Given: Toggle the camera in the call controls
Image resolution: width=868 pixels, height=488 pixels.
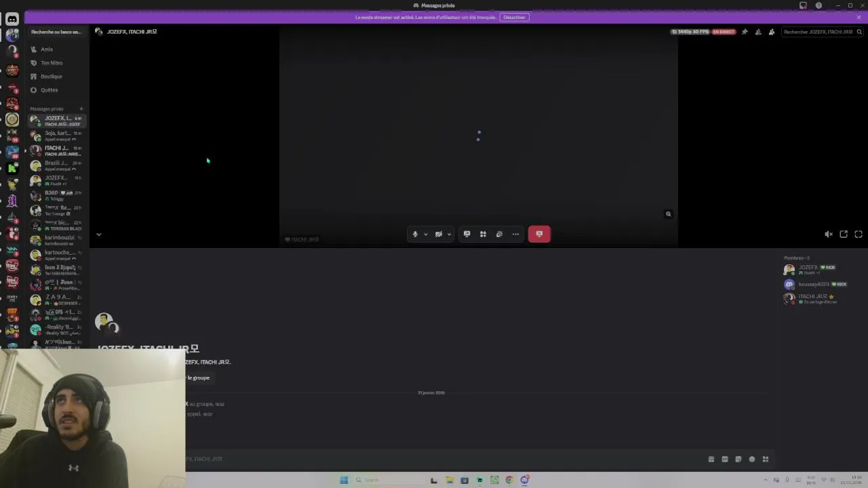Looking at the screenshot, I should click(438, 235).
